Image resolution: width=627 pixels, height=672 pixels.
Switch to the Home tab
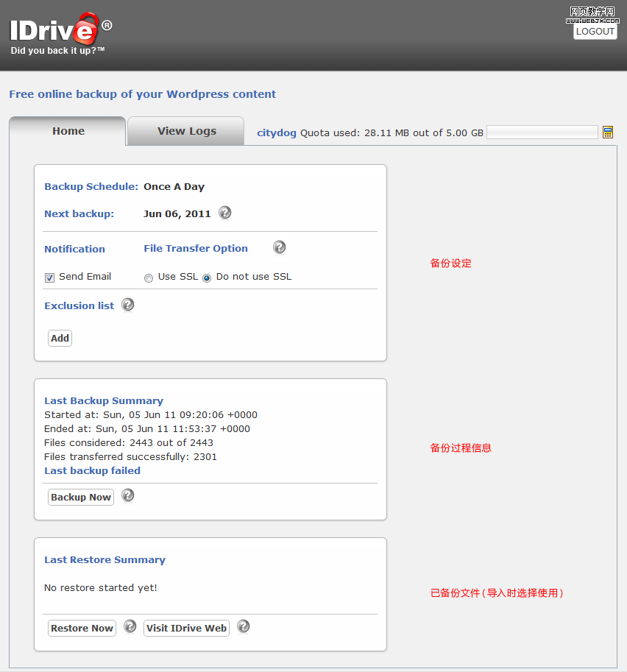point(68,131)
